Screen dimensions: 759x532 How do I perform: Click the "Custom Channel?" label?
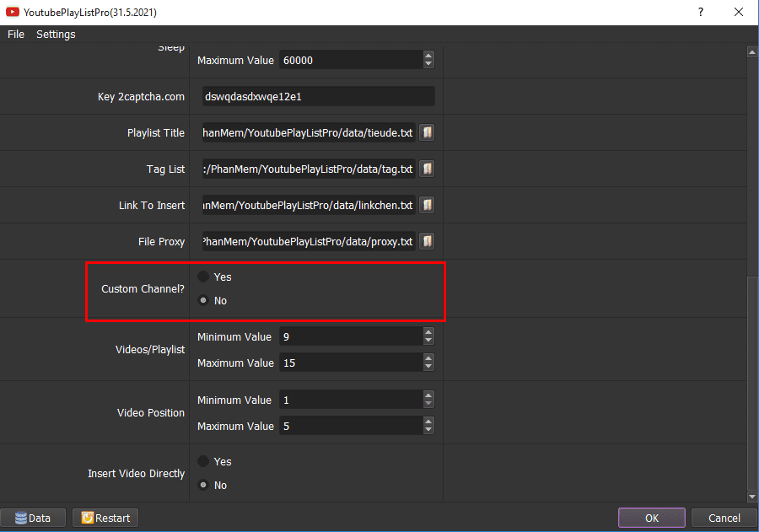click(143, 289)
